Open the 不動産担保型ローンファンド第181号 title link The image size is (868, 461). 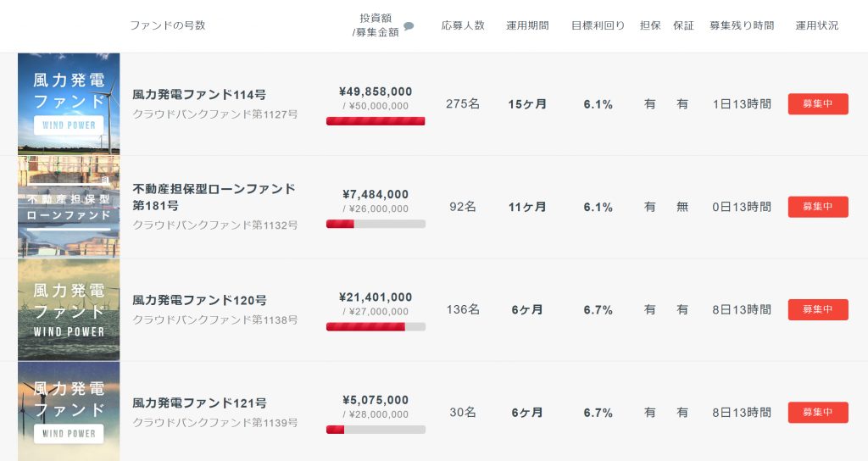click(214, 197)
